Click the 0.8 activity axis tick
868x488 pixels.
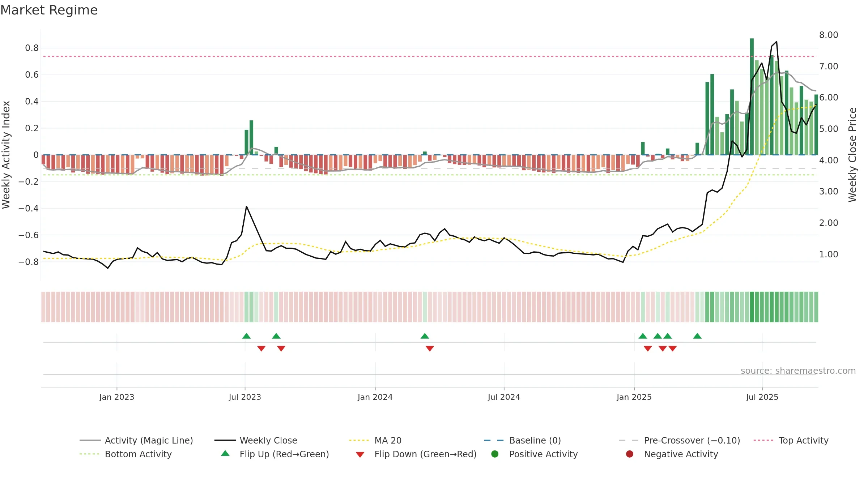click(32, 48)
